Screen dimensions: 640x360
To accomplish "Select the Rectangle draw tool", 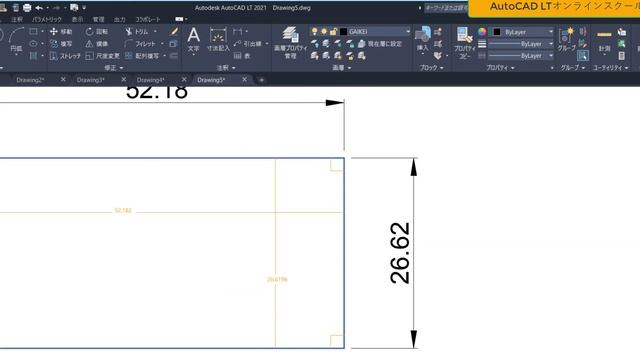I will point(33,31).
